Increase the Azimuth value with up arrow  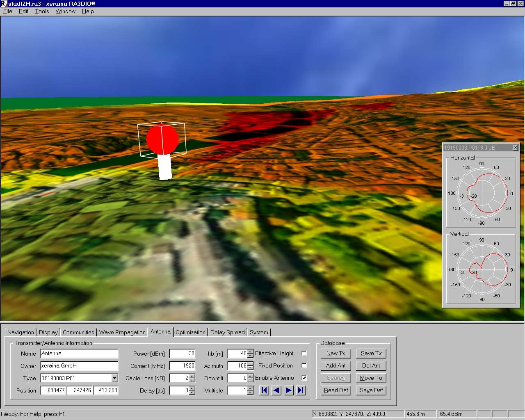click(x=250, y=363)
